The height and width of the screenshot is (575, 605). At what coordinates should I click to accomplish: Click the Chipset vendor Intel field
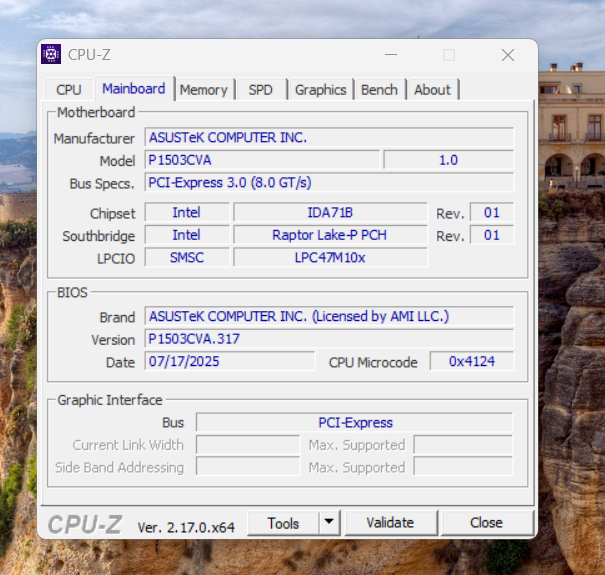[187, 212]
